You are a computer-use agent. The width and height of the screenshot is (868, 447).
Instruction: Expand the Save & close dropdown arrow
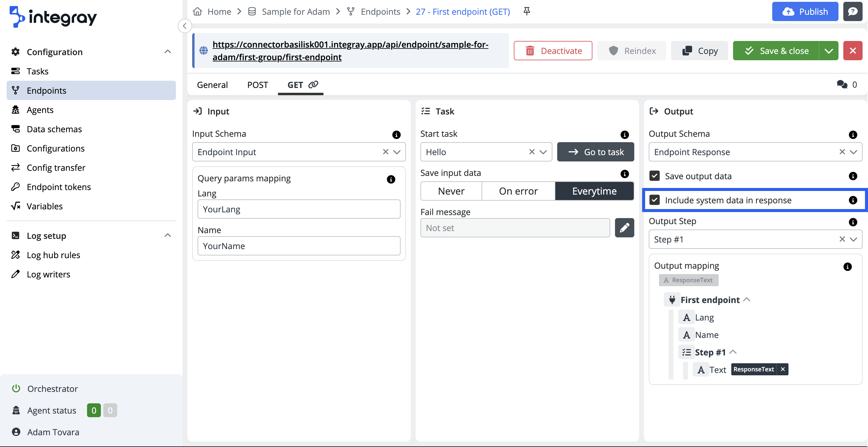(829, 51)
